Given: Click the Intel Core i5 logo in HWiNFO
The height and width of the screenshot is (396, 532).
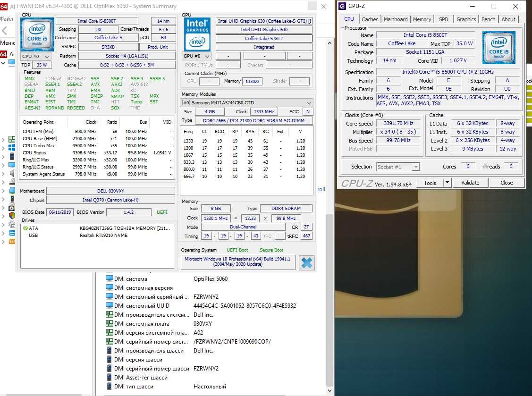Looking at the screenshot, I should (x=37, y=34).
